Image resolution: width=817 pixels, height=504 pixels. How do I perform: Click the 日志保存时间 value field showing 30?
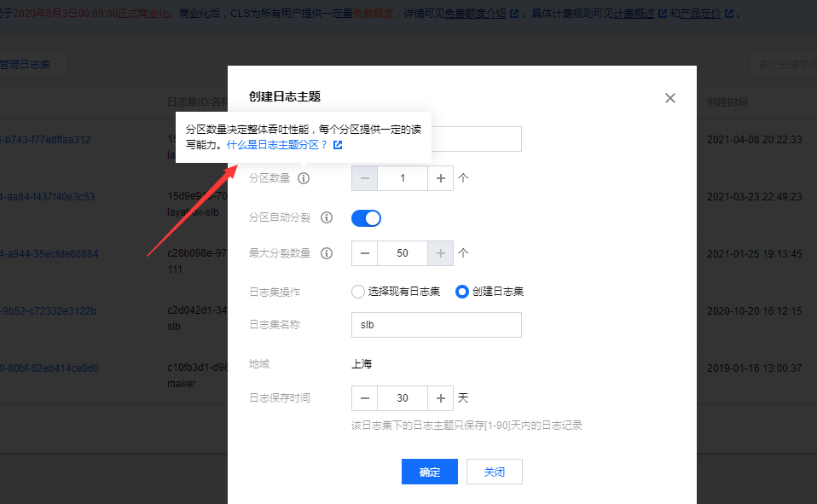(x=403, y=398)
